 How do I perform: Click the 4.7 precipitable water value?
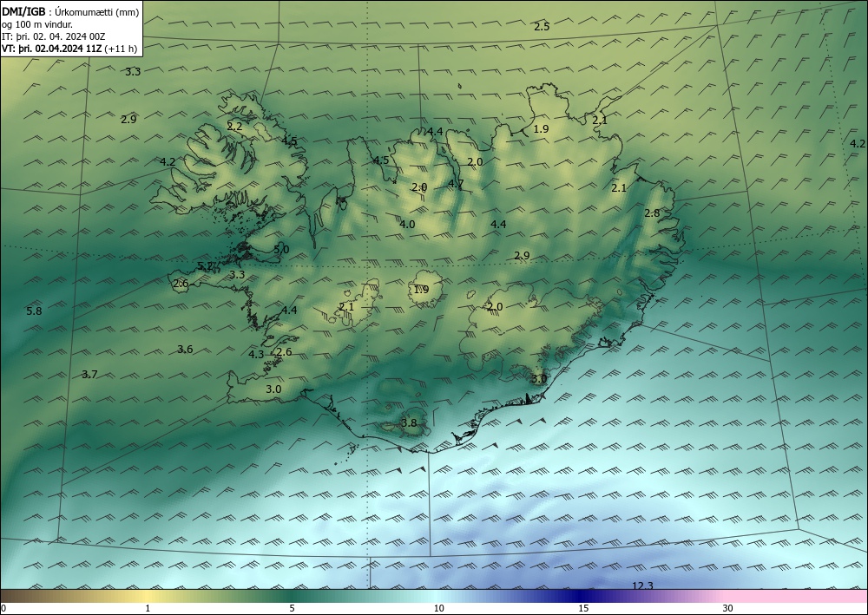tap(456, 184)
